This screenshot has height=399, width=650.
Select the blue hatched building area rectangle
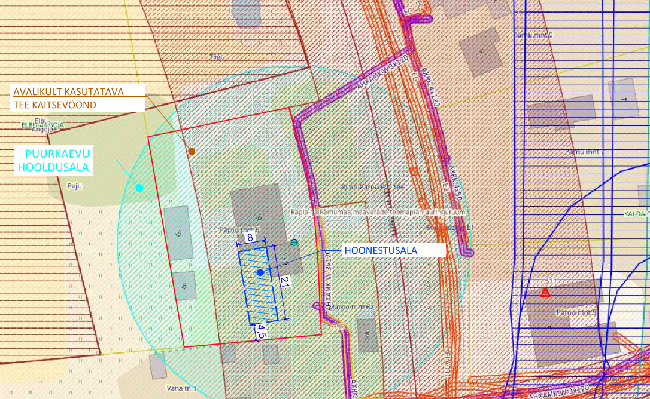pos(259,285)
